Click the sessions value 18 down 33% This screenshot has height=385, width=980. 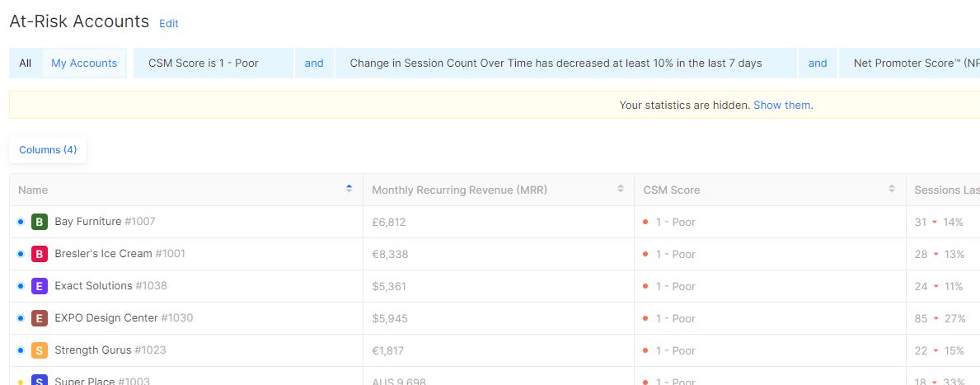click(x=940, y=381)
